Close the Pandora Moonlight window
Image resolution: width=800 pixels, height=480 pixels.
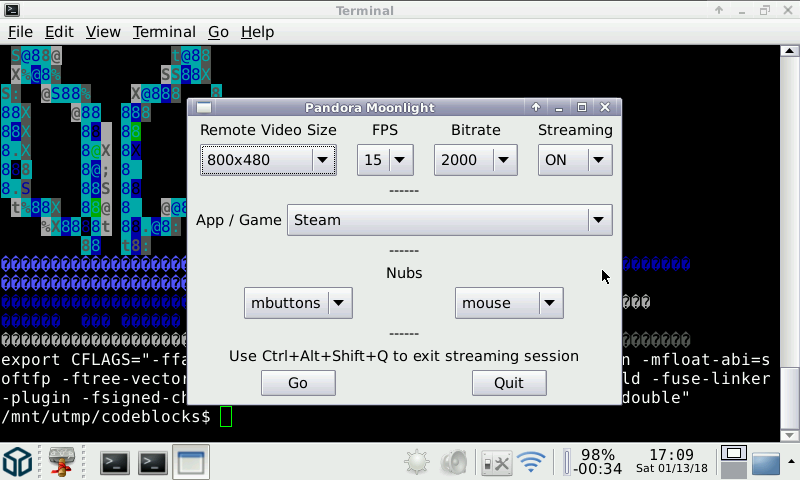click(x=605, y=107)
